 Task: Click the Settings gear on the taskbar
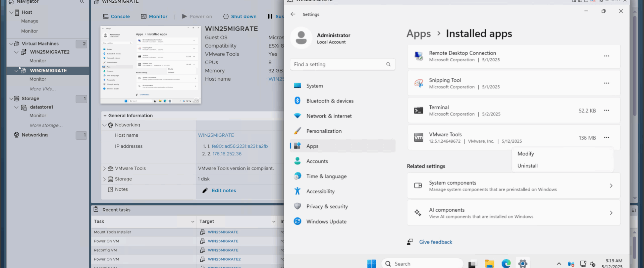pos(523,264)
